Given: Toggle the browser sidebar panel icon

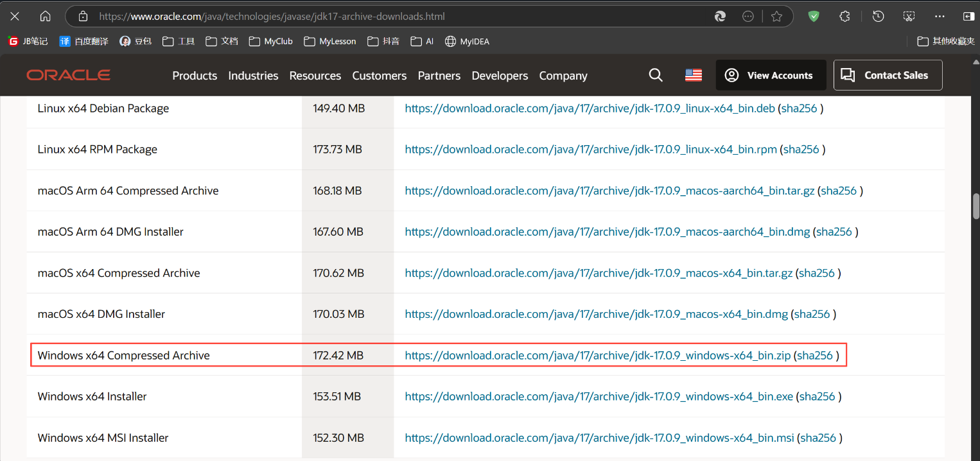Looking at the screenshot, I should 968,16.
